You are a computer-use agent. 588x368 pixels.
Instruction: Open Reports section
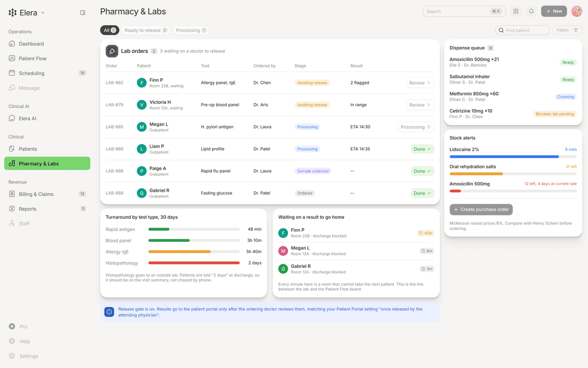(x=47, y=209)
